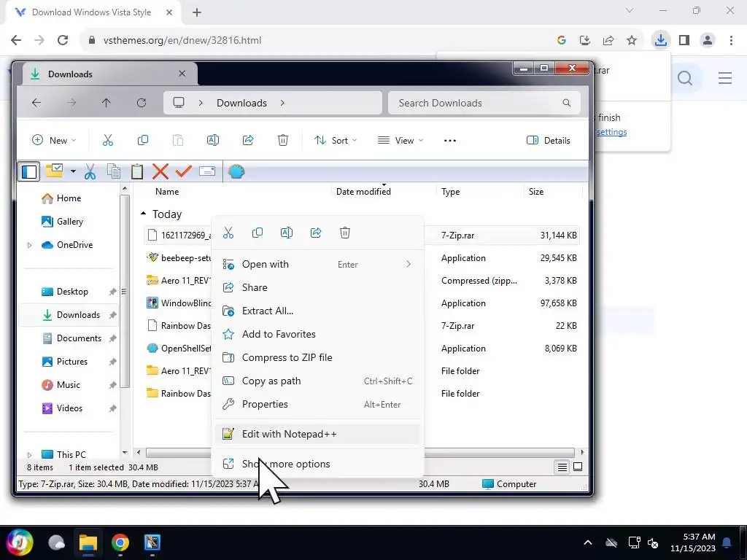This screenshot has height=560, width=747.
Task: Click folder with checkmark toolbar icon
Action: pyautogui.click(x=54, y=171)
